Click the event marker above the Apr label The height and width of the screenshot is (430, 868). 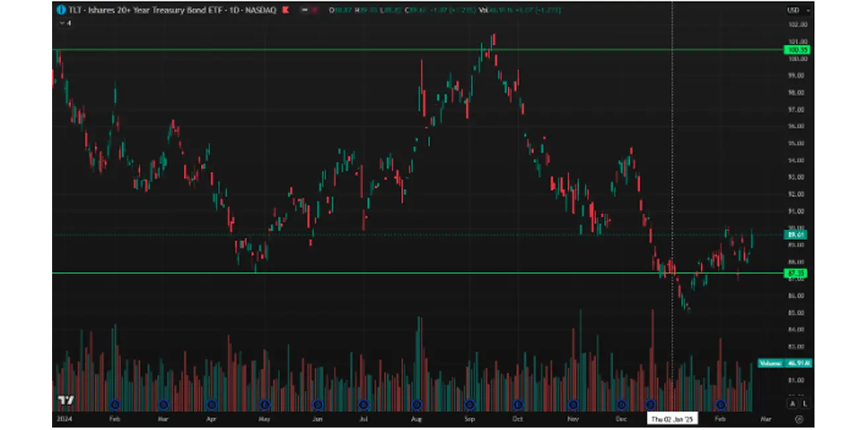[x=212, y=404]
